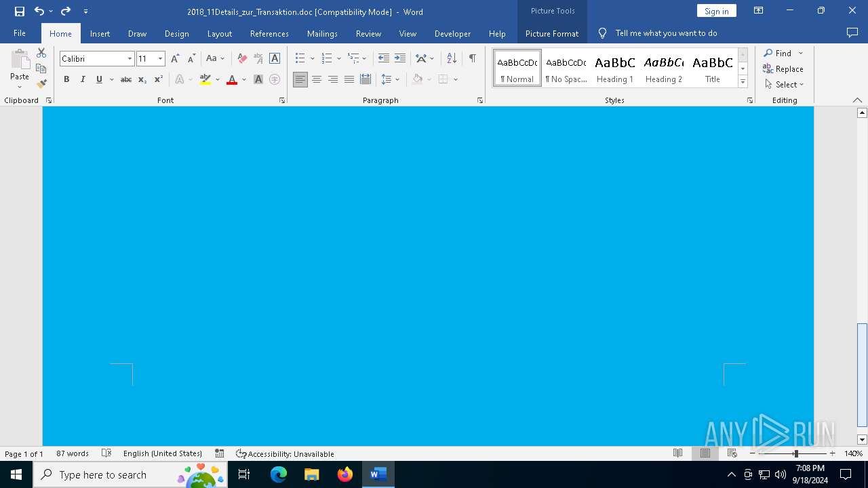
Task: Click the Paste clipboard icon
Action: 20,60
